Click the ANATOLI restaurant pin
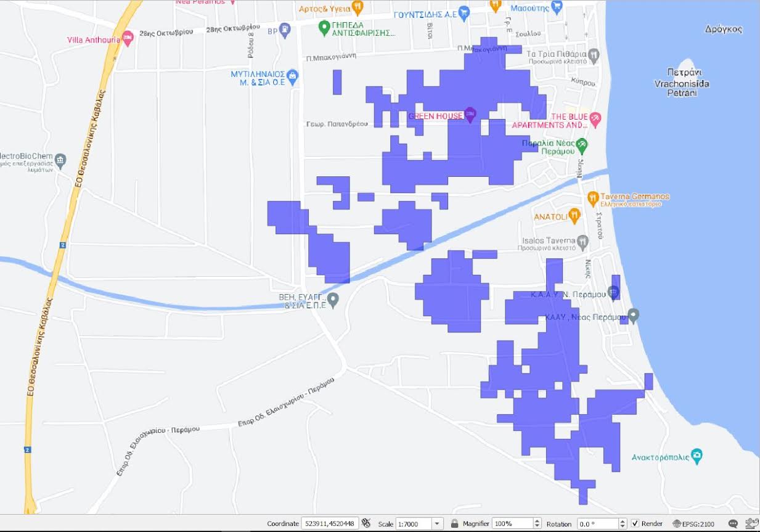760x532 pixels. coord(574,215)
